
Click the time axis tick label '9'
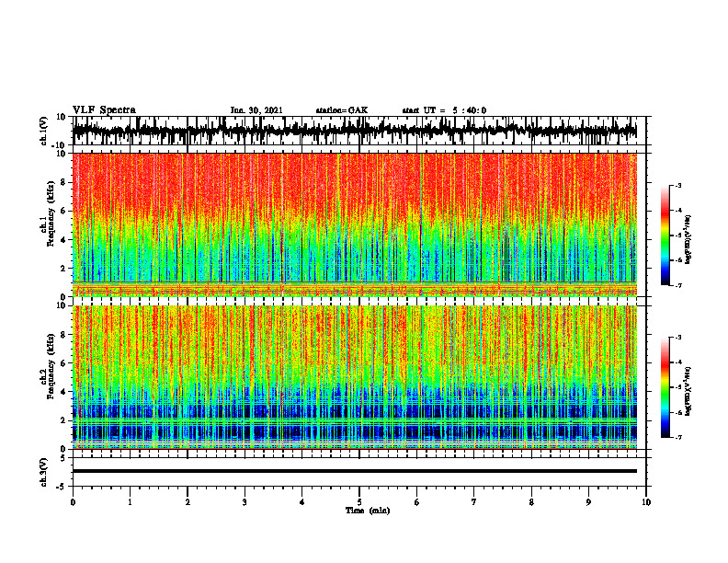(x=588, y=502)
